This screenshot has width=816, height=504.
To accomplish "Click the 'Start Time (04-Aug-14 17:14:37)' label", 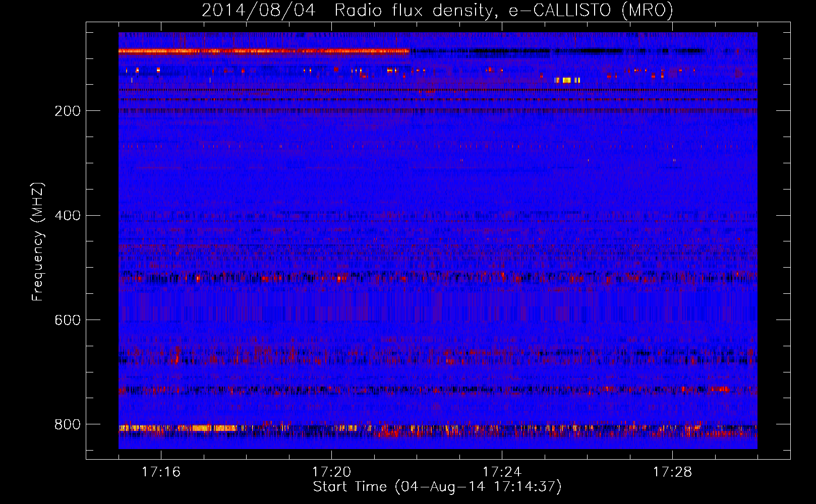I will pos(437,487).
